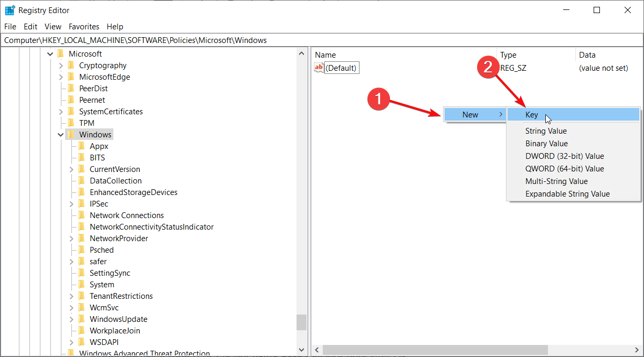Click tree pane scroll-down arrow
644x357 pixels.
point(301,350)
